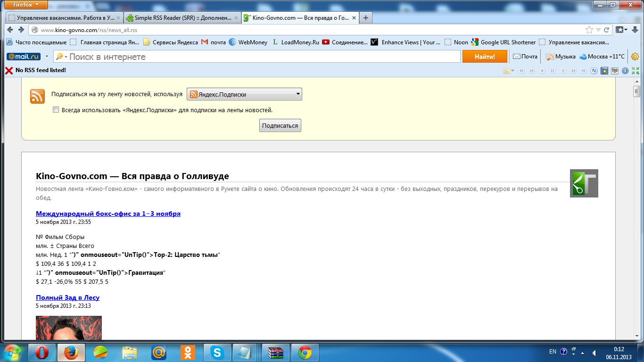Open RSS feed list dropdown in toolbar

click(x=509, y=71)
